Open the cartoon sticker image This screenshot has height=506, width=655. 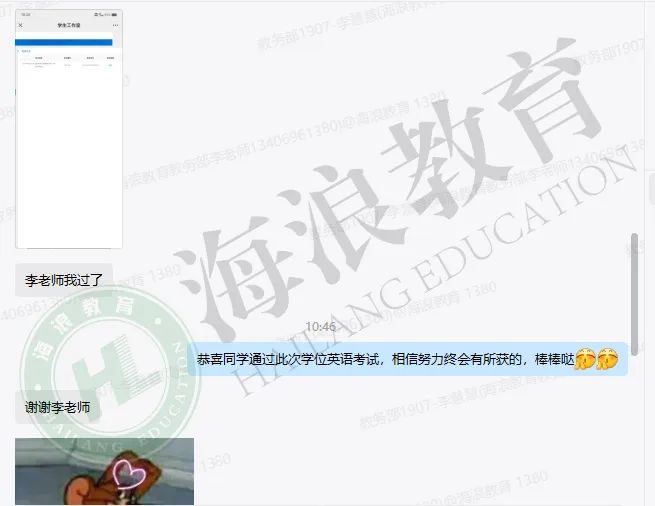[104, 472]
